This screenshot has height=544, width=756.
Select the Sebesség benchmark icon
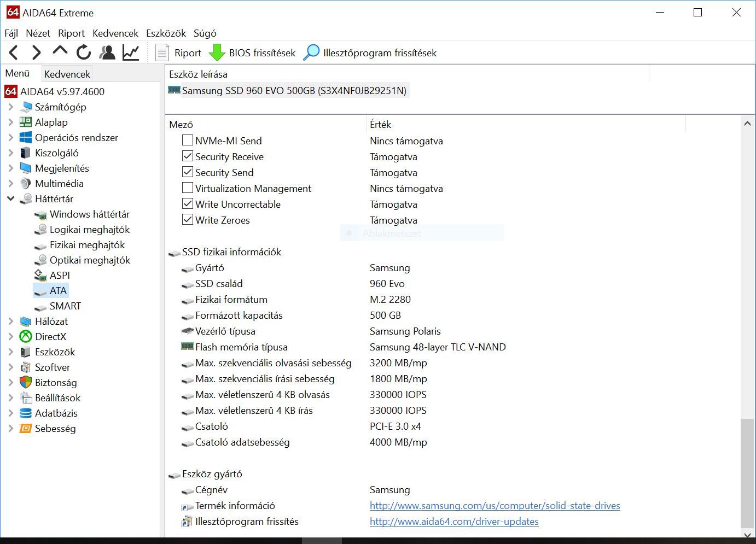[x=26, y=428]
